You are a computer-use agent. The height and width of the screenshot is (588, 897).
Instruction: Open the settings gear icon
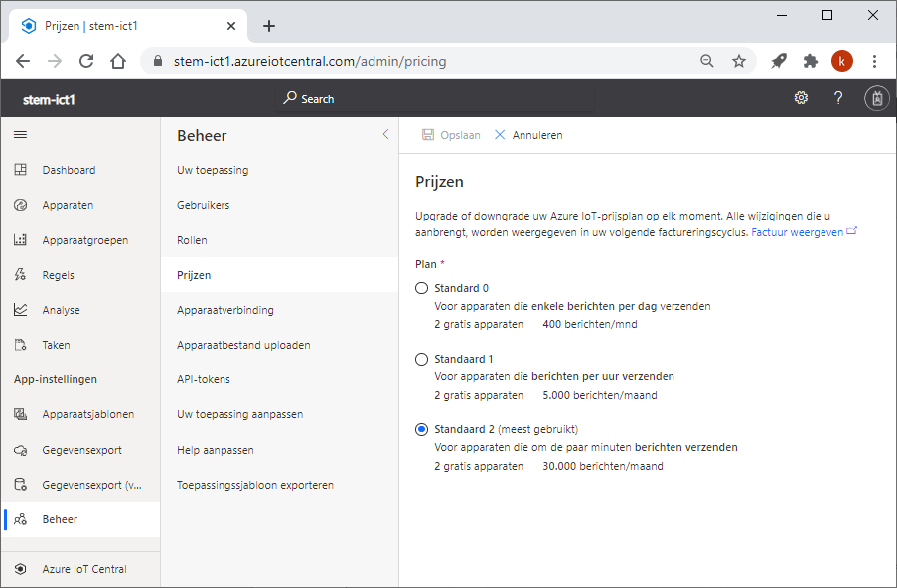coord(801,97)
